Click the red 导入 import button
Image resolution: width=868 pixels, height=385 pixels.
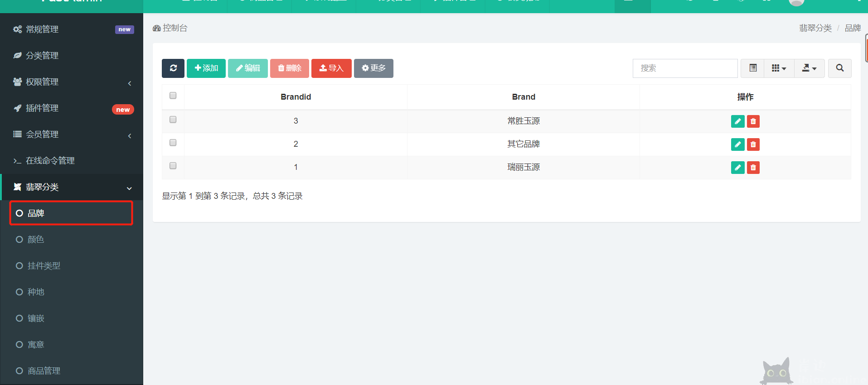click(x=331, y=68)
